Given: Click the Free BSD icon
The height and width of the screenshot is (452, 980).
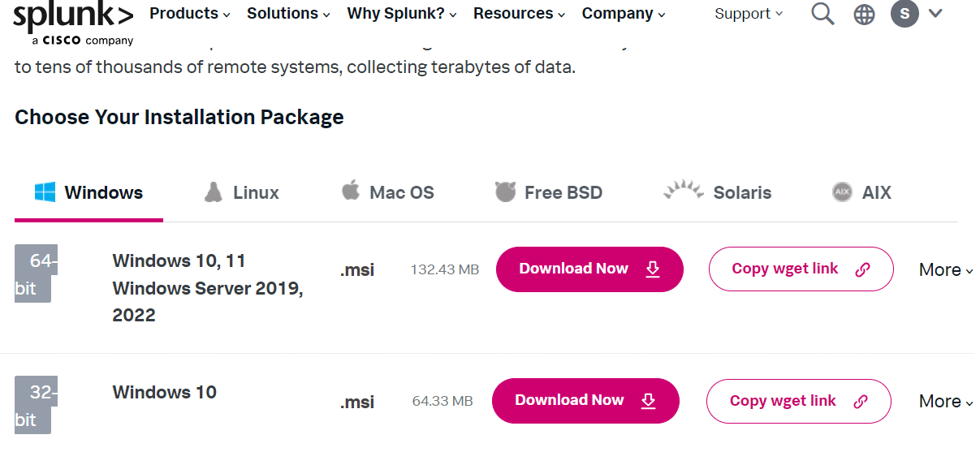Looking at the screenshot, I should coord(505,192).
